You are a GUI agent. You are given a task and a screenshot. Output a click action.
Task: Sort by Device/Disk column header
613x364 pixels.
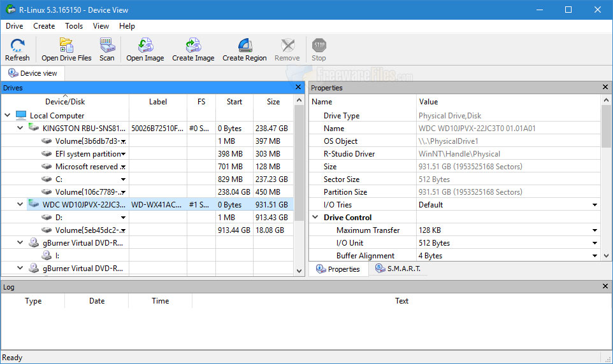click(x=65, y=102)
